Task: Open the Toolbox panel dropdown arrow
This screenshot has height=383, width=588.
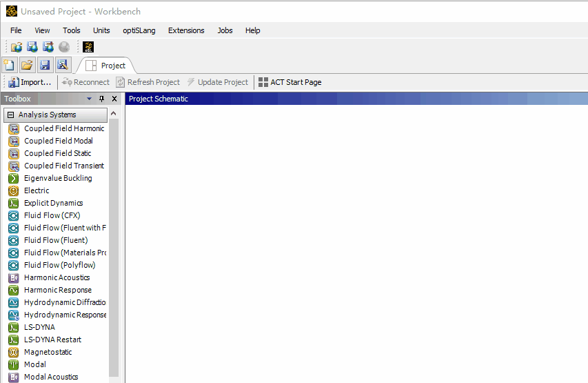Action: tap(90, 99)
